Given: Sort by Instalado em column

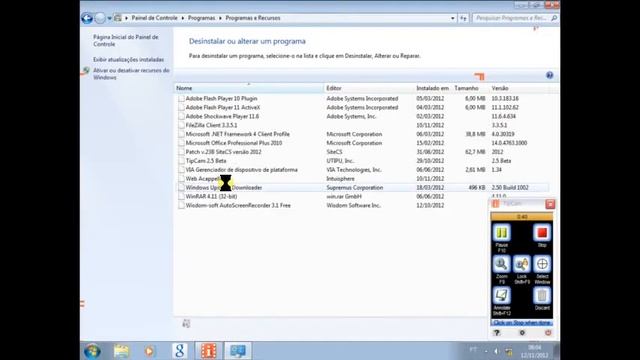Looking at the screenshot, I should click(x=433, y=88).
